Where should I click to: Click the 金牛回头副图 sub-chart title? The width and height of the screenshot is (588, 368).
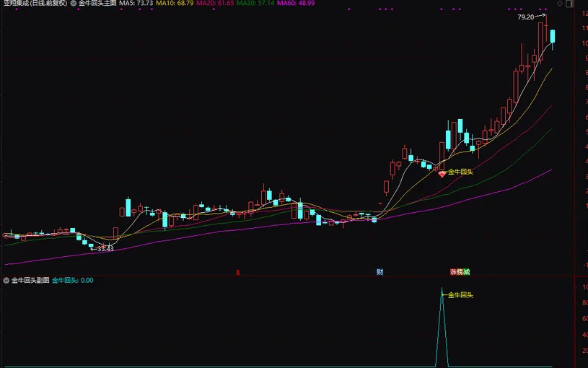(x=30, y=280)
